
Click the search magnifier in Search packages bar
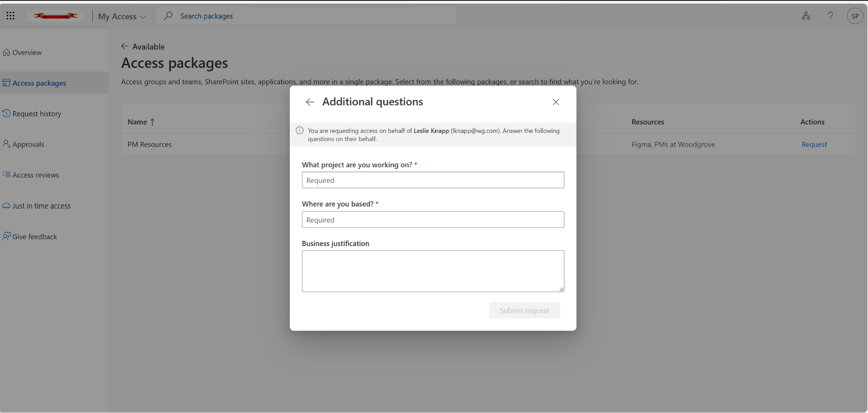(x=168, y=16)
